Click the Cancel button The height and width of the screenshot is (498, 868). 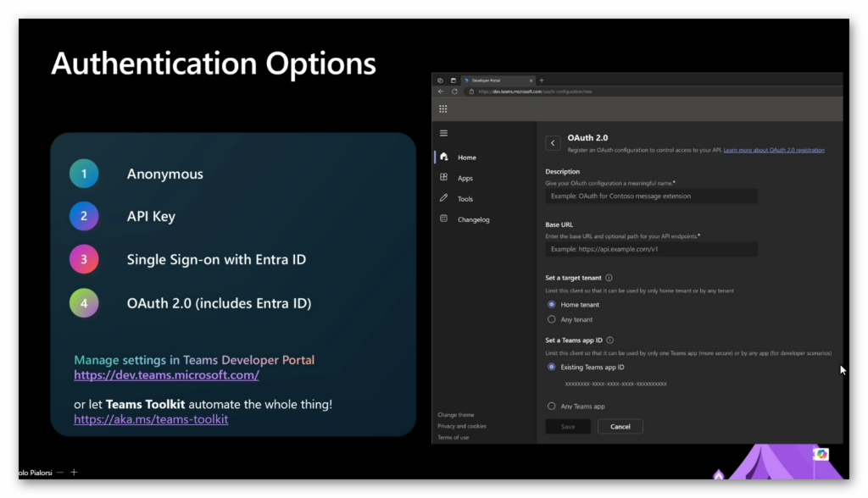click(620, 427)
